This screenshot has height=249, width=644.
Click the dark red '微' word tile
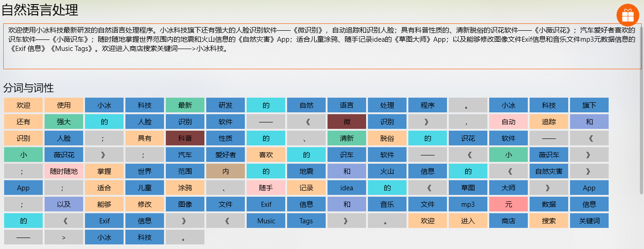347,122
